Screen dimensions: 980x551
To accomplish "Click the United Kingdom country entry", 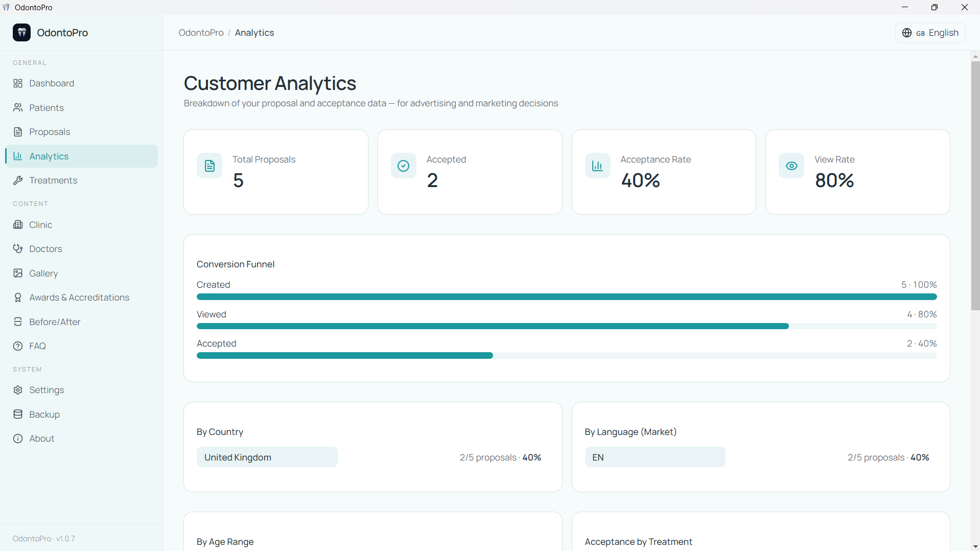I will pos(267,457).
